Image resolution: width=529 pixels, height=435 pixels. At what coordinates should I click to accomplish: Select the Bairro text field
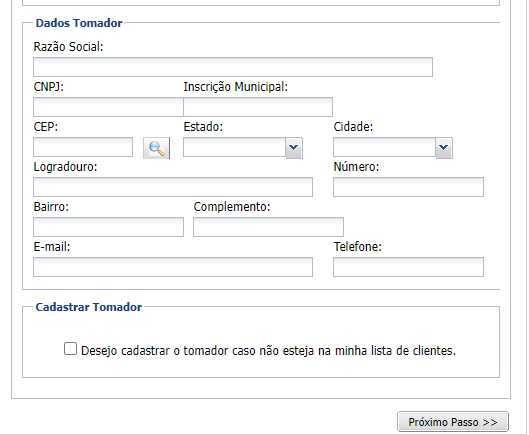pos(108,227)
